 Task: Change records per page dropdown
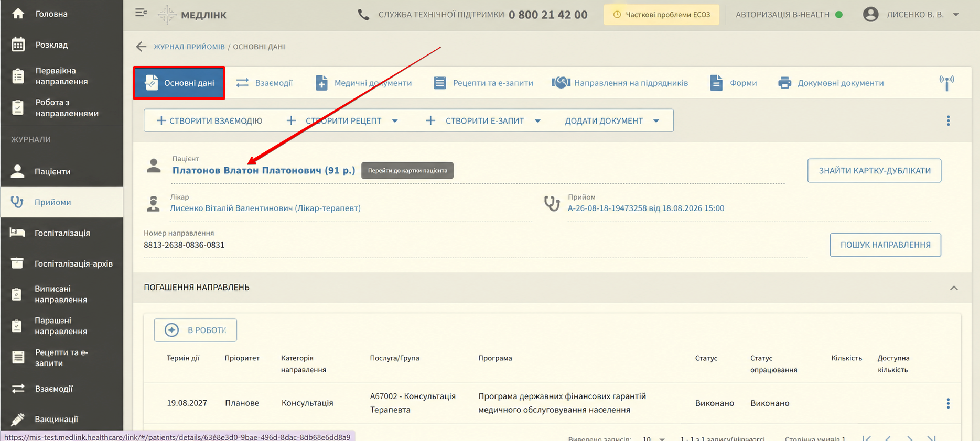pos(654,438)
